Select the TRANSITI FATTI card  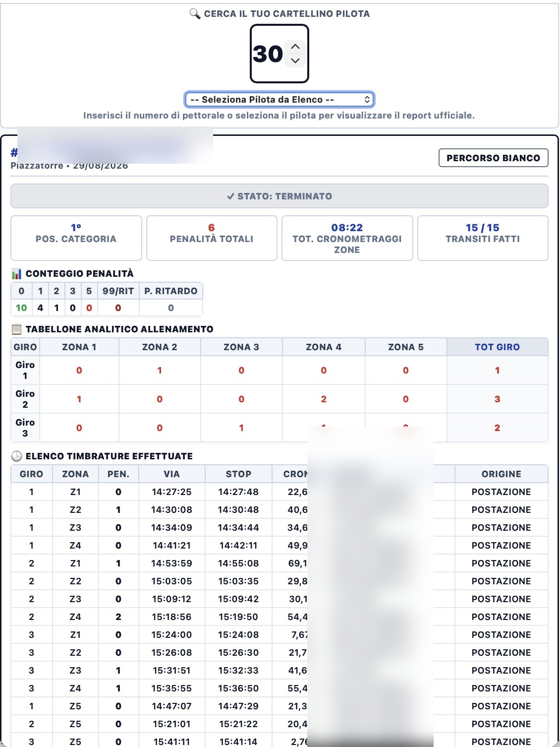[483, 238]
